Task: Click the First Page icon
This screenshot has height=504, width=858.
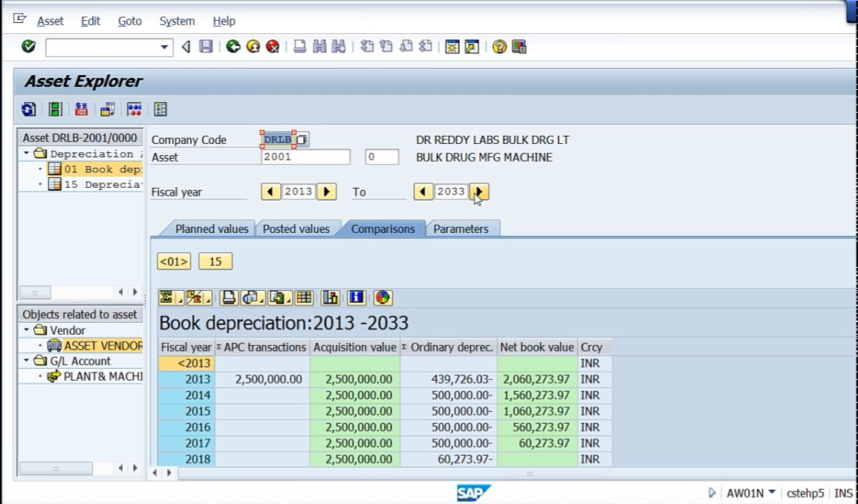Action: pyautogui.click(x=367, y=47)
